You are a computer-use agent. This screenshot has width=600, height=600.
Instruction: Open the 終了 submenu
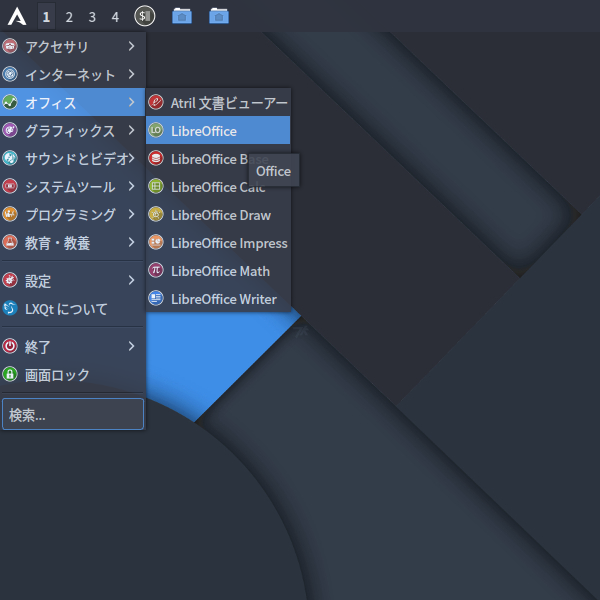[73, 346]
